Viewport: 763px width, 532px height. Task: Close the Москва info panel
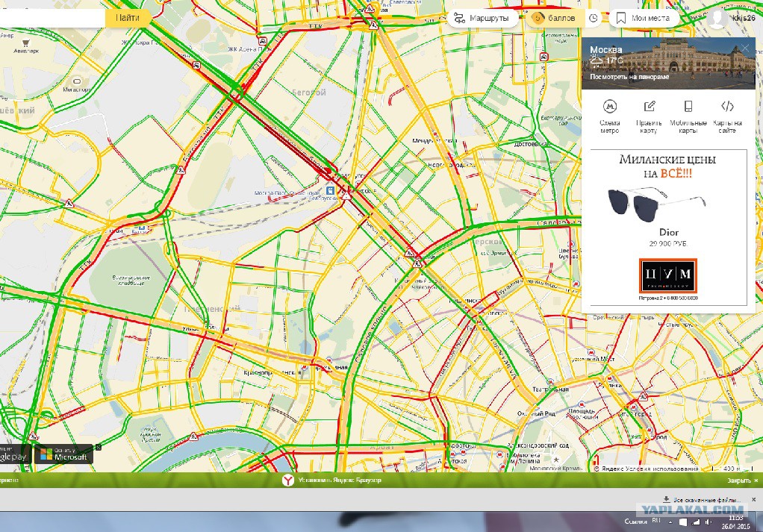pos(746,48)
